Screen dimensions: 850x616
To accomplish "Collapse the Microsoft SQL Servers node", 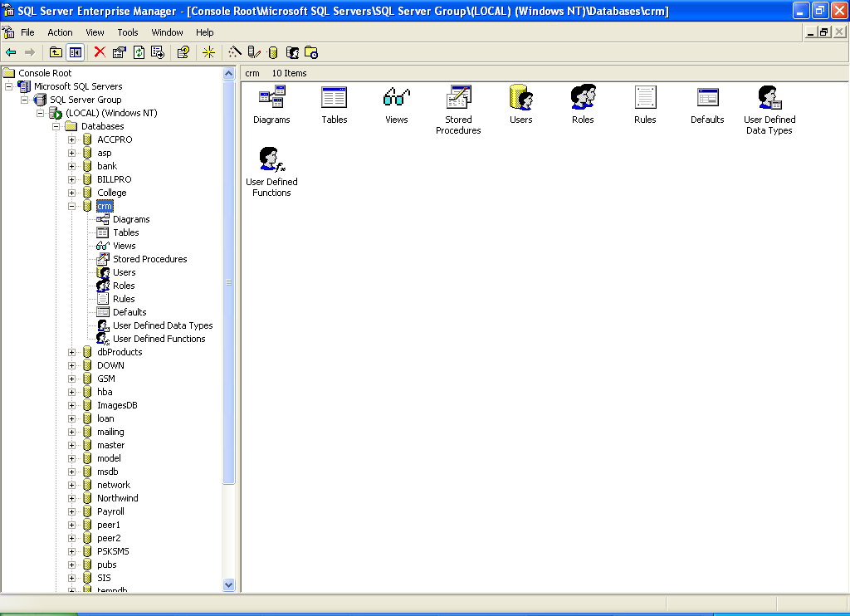I will coord(8,86).
